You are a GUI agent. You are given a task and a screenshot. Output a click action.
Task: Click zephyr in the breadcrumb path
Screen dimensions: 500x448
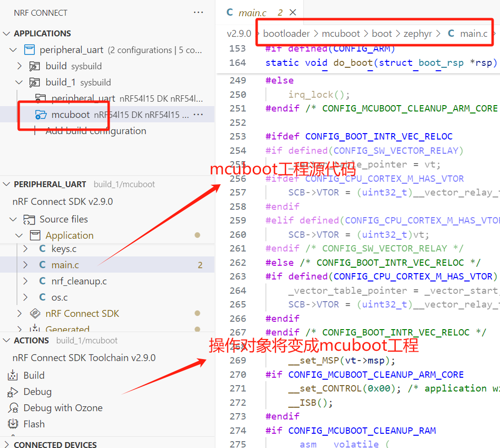click(x=418, y=33)
